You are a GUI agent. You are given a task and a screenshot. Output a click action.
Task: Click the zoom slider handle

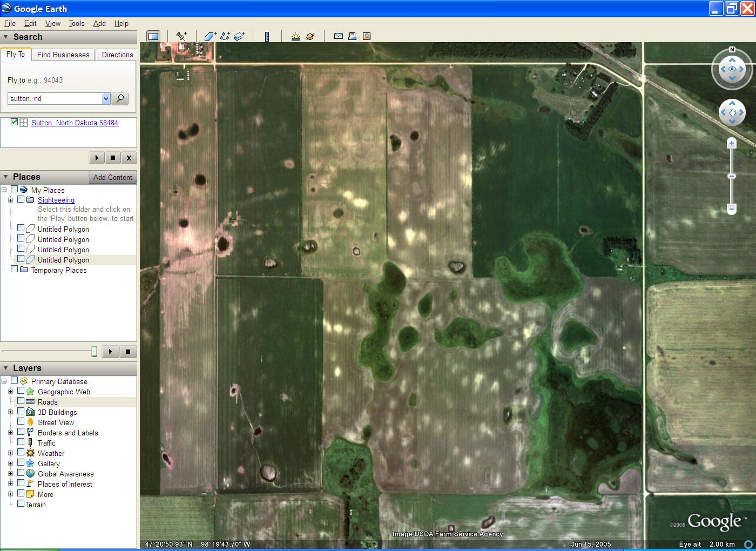(732, 176)
